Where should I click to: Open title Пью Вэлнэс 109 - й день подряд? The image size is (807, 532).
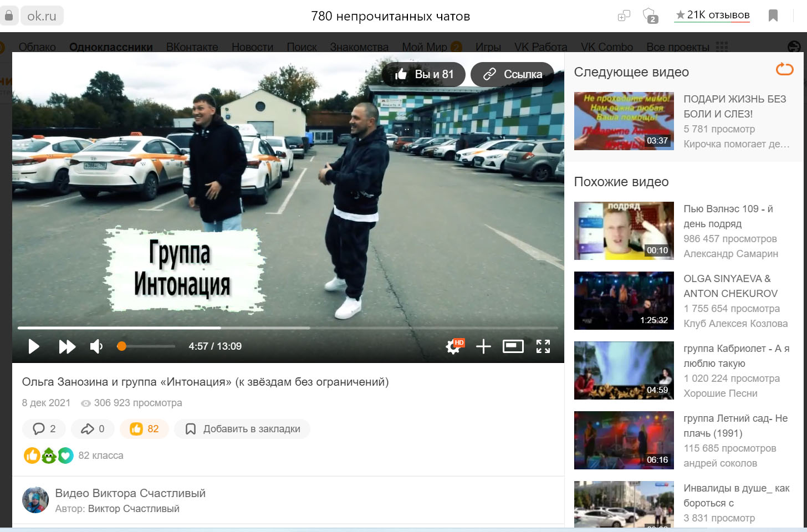click(x=728, y=216)
